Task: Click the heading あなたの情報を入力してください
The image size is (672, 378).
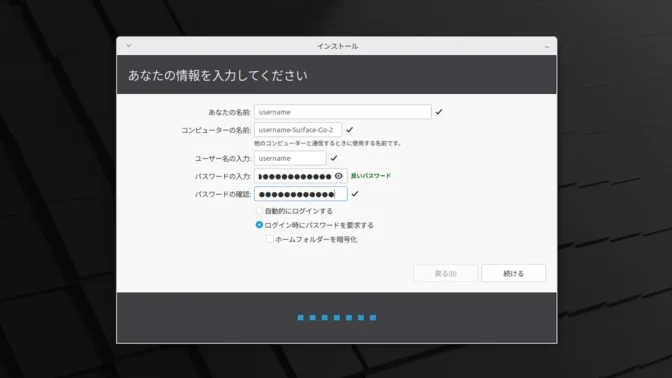Action: point(218,75)
